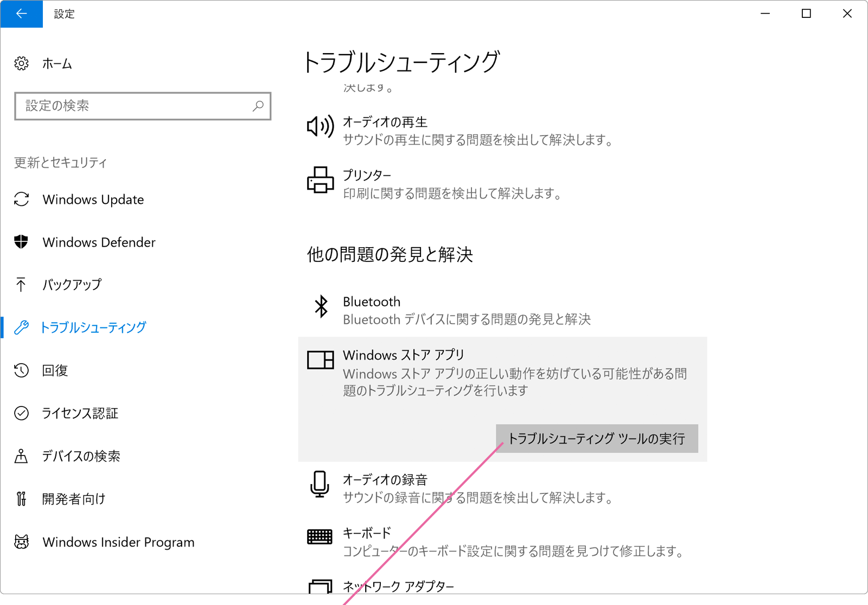
Task: Click the Insider Program cat icon
Action: pos(21,542)
